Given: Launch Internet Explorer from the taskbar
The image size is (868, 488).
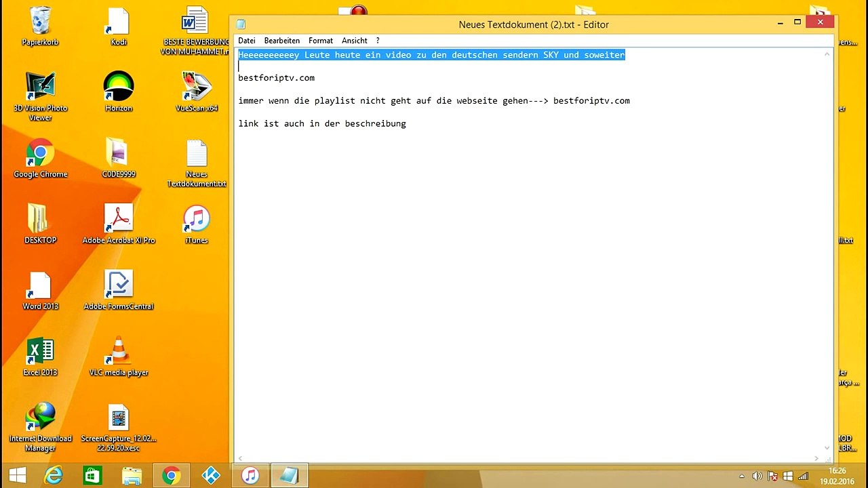Looking at the screenshot, I should tap(54, 476).
